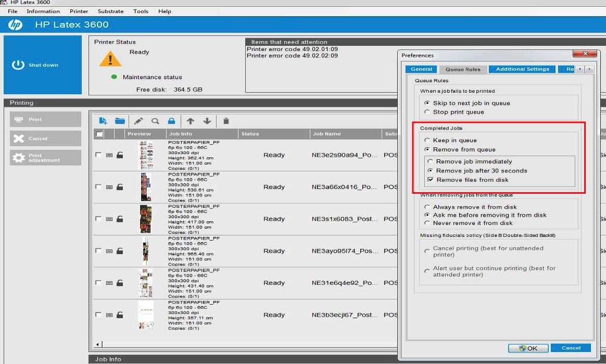Switch to the Queue Rules tab
Viewport: 606px width, 364px height.
(463, 69)
